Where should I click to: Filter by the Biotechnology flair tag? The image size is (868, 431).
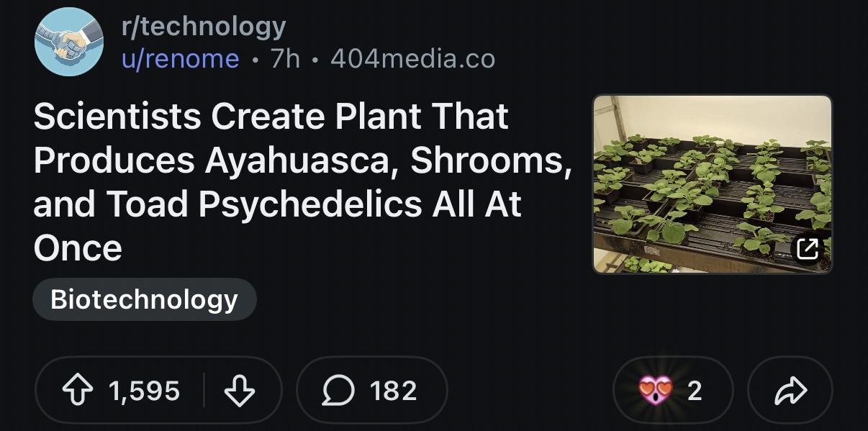[x=144, y=299]
